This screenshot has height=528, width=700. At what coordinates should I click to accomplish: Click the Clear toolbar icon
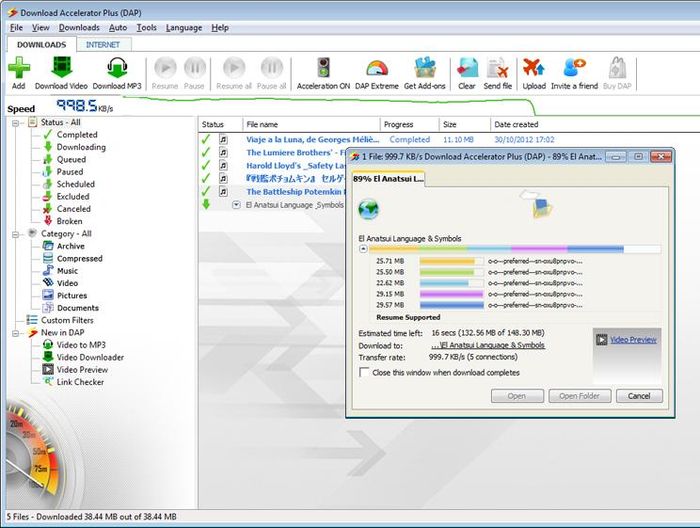[467, 68]
